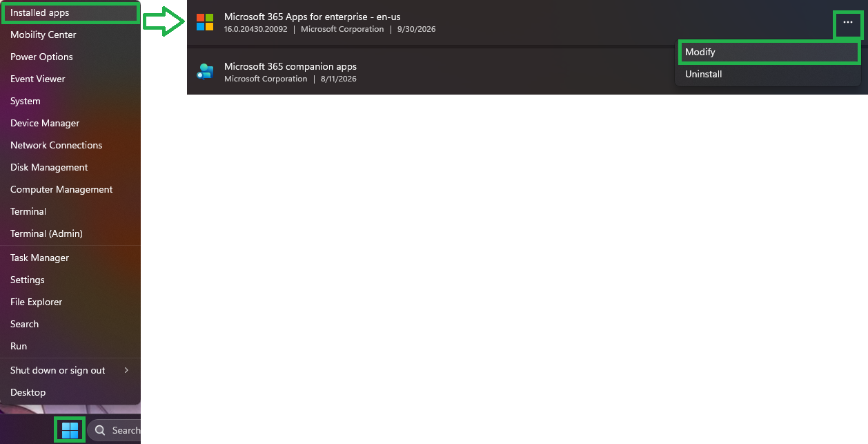Select Mobility Center menu entry
868x444 pixels.
70,35
